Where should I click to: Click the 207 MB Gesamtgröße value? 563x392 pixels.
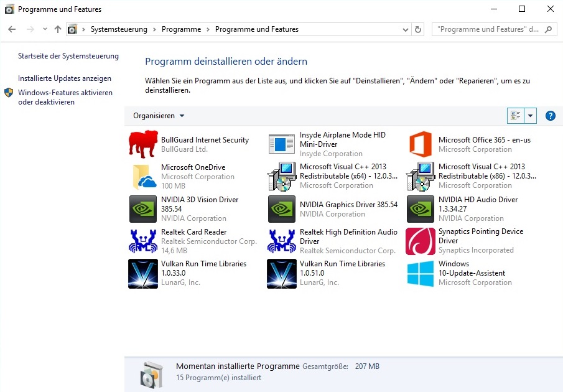(x=367, y=366)
